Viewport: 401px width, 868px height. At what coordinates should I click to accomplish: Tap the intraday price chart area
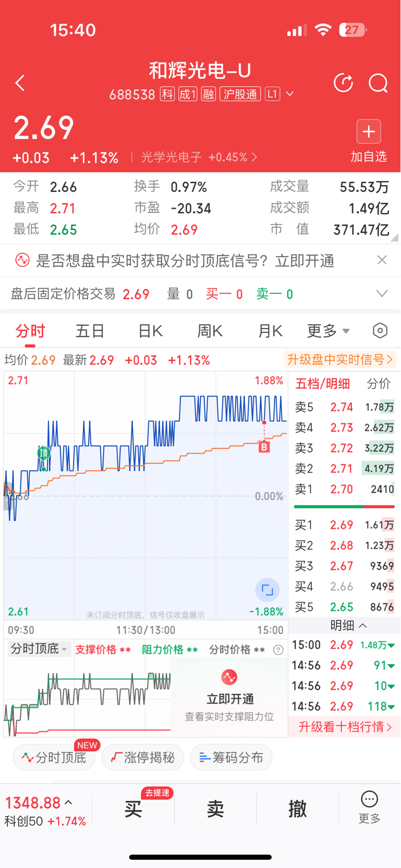point(145,495)
